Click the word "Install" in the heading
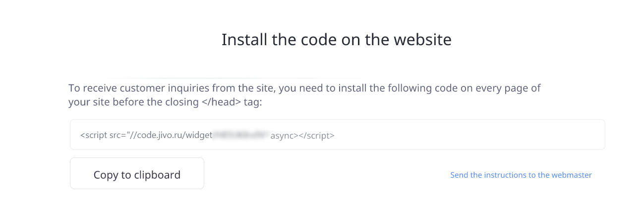Image resolution: width=644 pixels, height=204 pixels. 240,39
